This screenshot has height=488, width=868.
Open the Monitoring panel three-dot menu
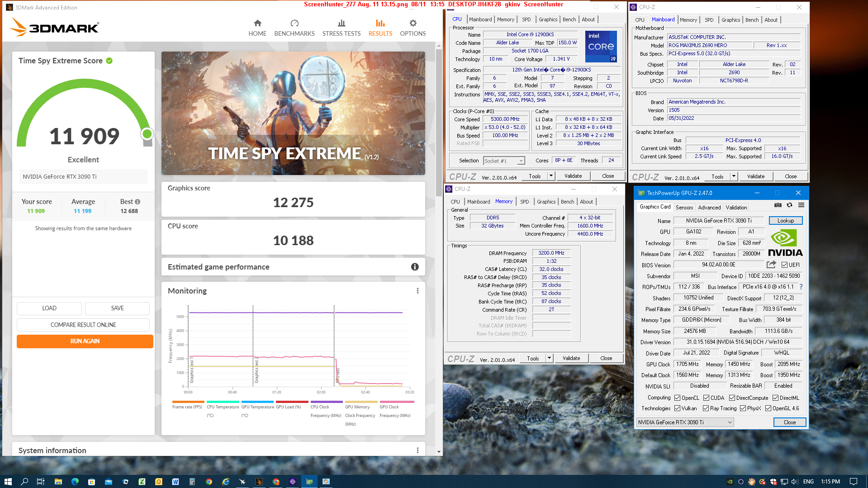tap(417, 291)
